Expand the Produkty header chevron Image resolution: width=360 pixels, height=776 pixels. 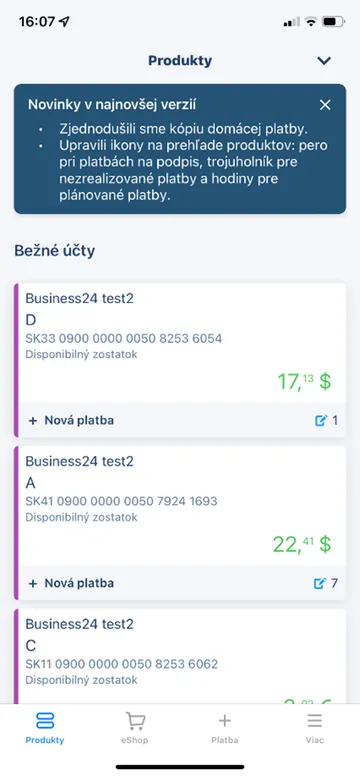tap(324, 61)
